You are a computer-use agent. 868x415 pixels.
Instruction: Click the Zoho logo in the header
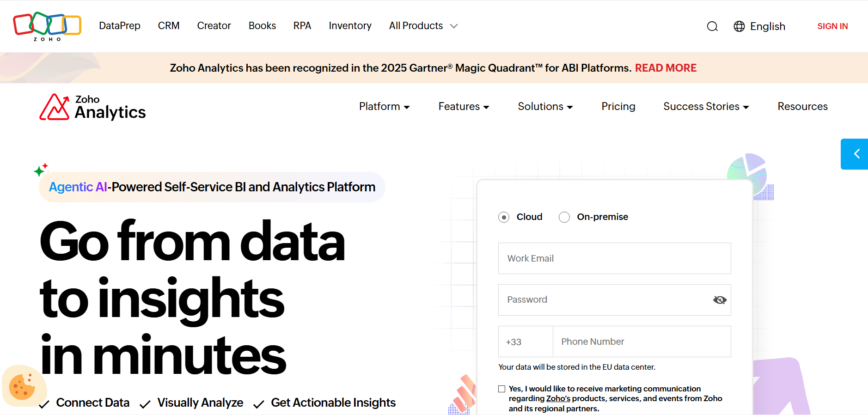click(47, 26)
